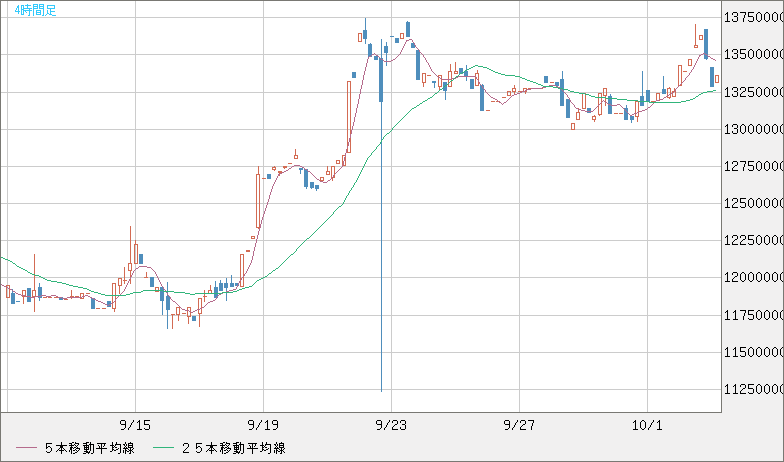Click the 13750000 price axis label
Screen dimensions: 784x462
coord(754,18)
